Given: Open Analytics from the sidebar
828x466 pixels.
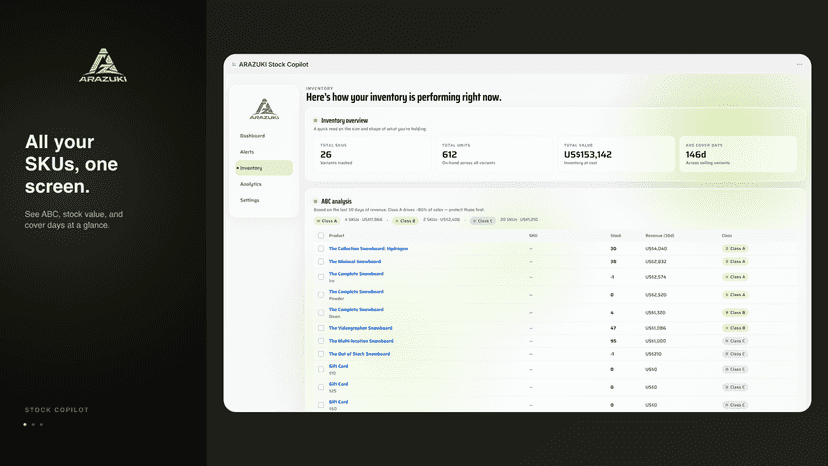Looking at the screenshot, I should (250, 184).
